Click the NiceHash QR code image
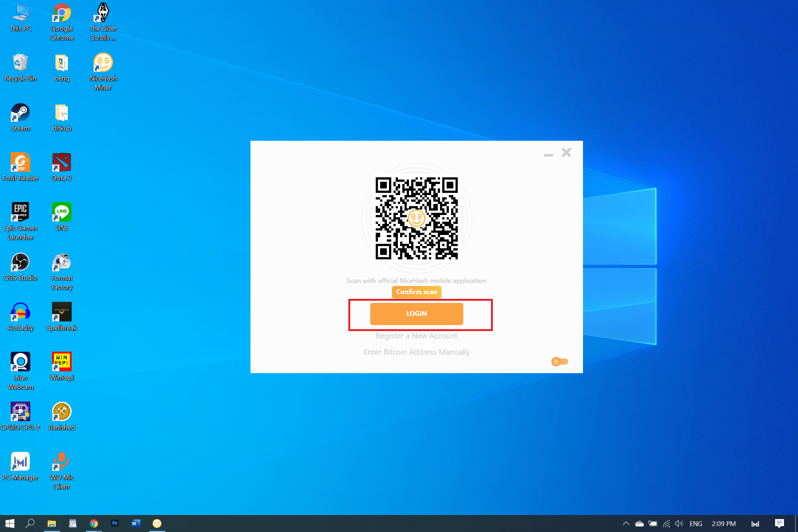The width and height of the screenshot is (798, 532). click(x=416, y=218)
